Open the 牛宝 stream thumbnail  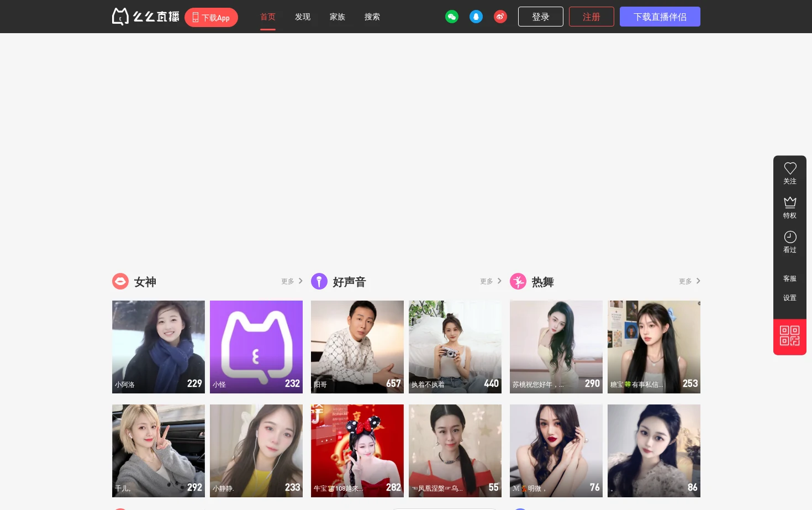tap(357, 451)
